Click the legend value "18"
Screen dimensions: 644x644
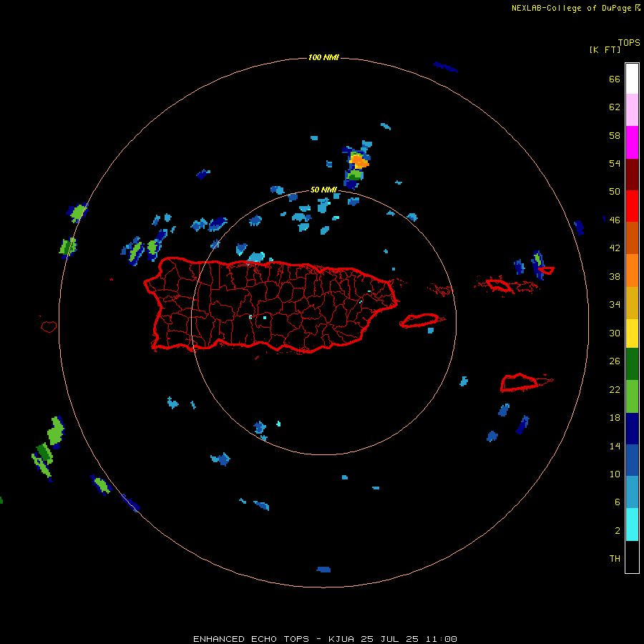coord(615,418)
